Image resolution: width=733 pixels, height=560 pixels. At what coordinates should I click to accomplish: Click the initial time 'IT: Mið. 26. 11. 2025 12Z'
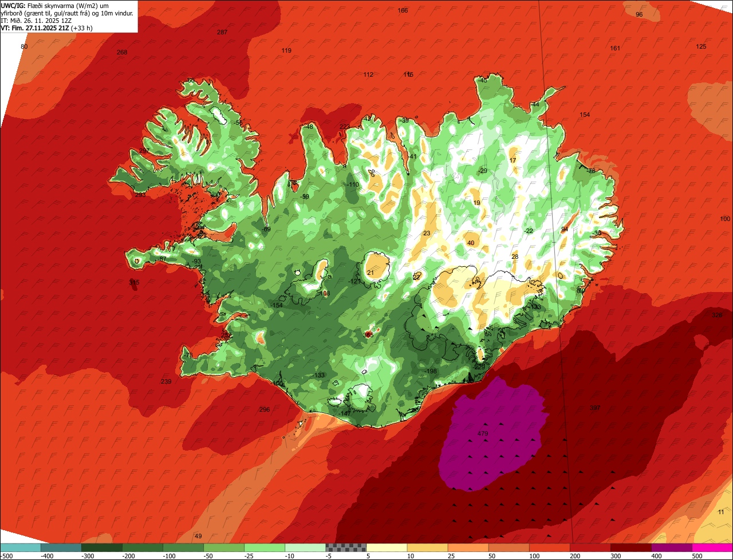coord(36,20)
